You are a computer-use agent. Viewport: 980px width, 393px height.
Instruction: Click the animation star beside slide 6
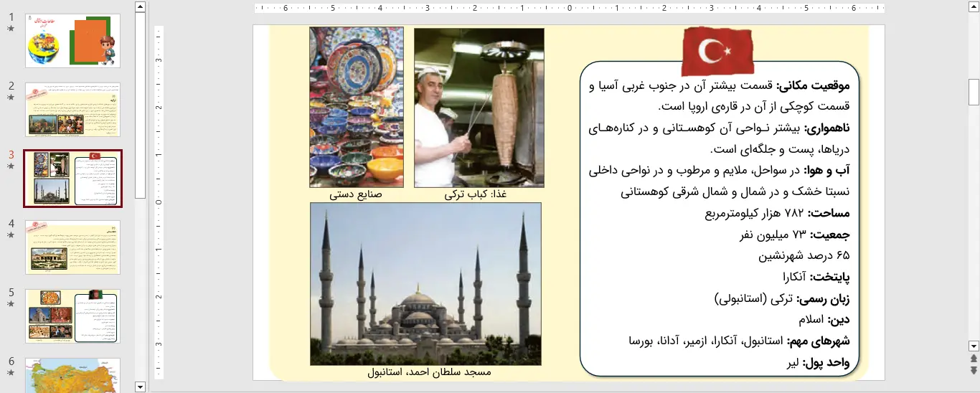pos(11,373)
